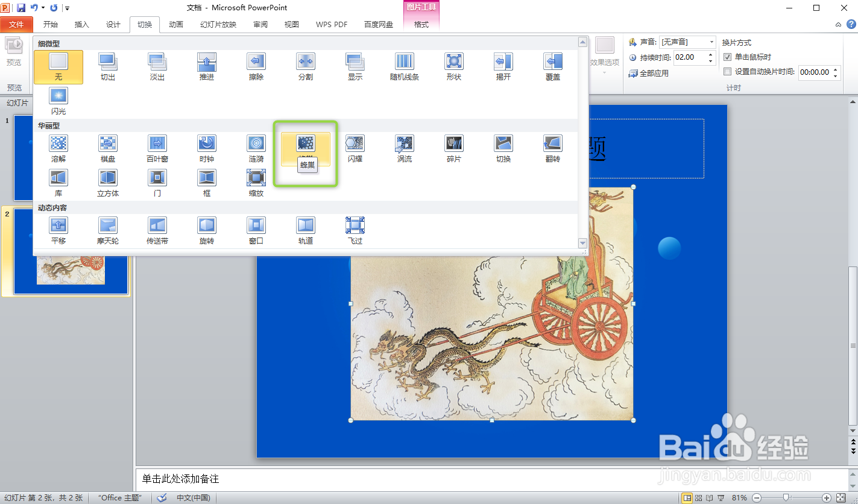Switch to the 开始 Home tab
The height and width of the screenshot is (504, 858).
tap(51, 25)
